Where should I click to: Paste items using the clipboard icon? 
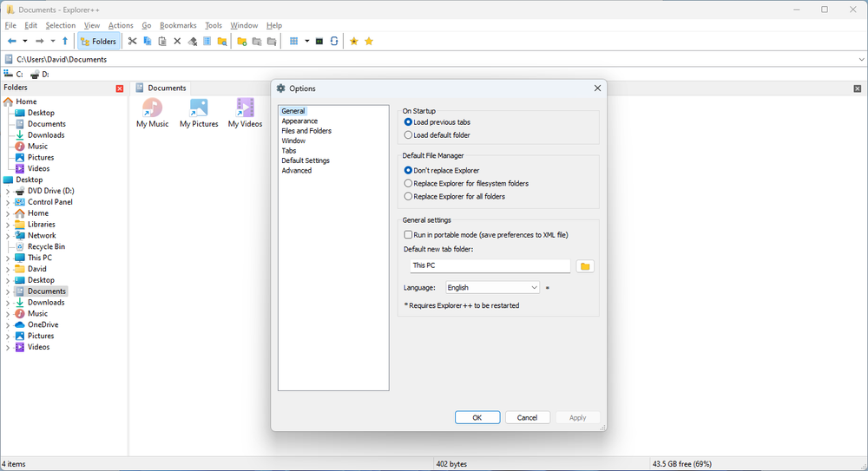click(x=162, y=41)
